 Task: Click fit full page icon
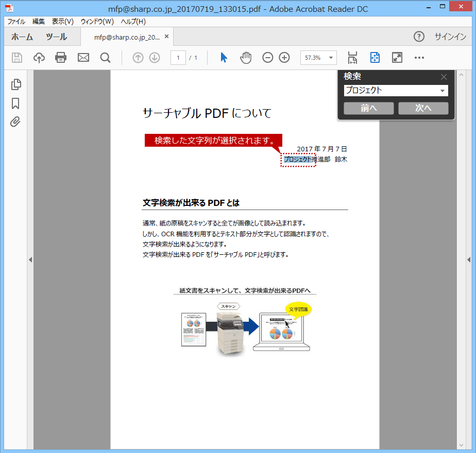click(x=375, y=58)
